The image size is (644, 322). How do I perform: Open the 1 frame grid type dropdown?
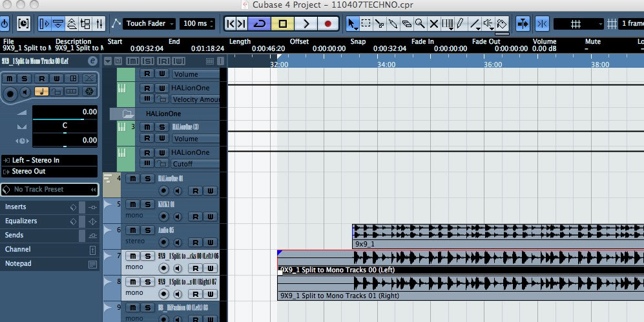click(631, 24)
